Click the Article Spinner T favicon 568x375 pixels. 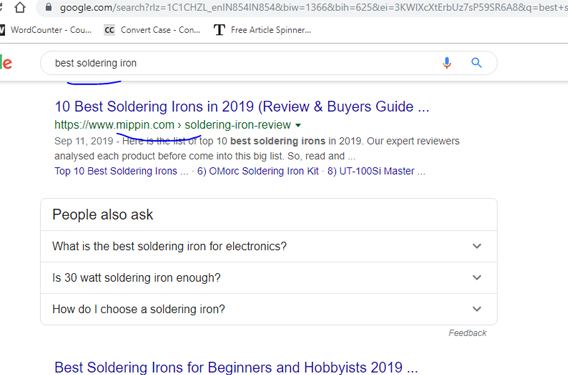219,30
